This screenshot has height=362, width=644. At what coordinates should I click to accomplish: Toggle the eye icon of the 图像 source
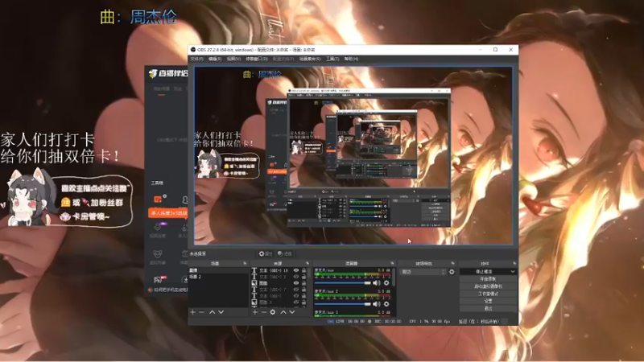click(295, 283)
